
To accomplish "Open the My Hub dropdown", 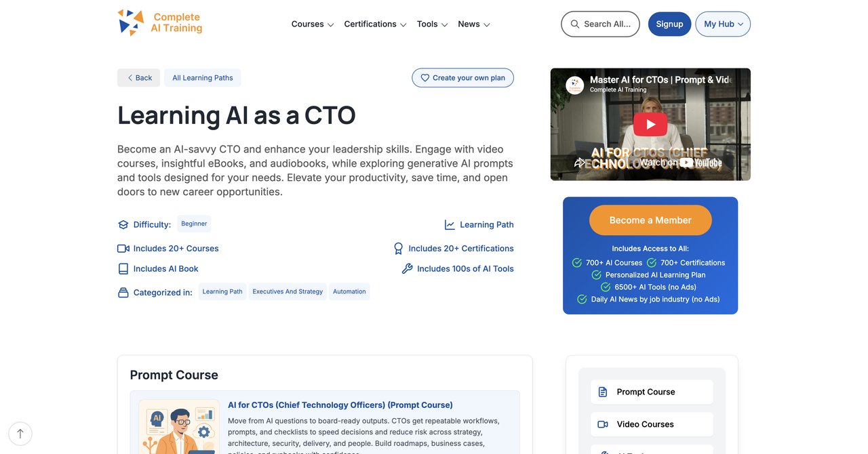I will (723, 24).
